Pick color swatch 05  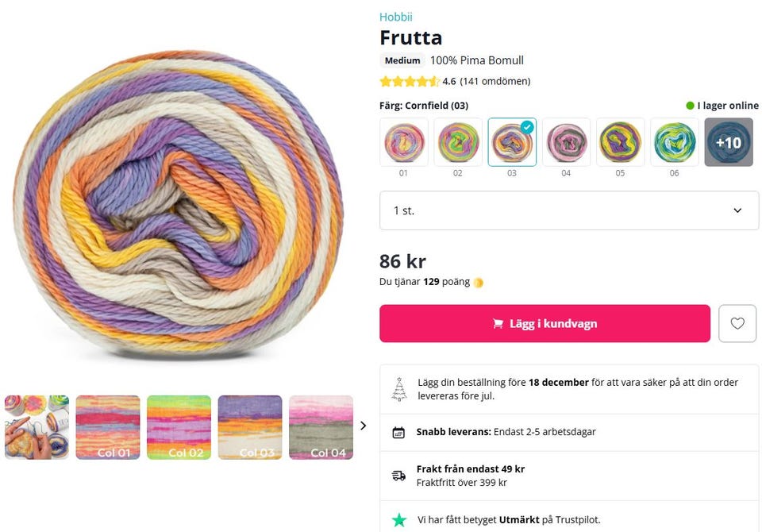620,142
